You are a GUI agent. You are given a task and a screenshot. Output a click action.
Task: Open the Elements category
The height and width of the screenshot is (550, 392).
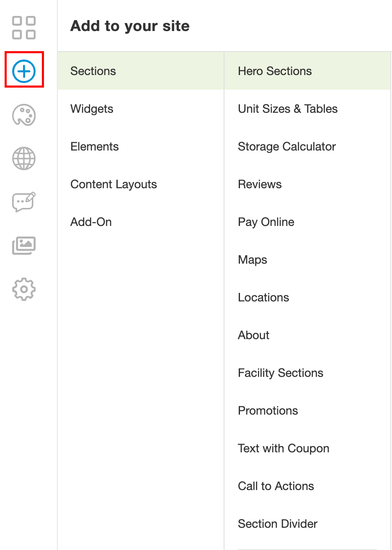click(x=95, y=147)
